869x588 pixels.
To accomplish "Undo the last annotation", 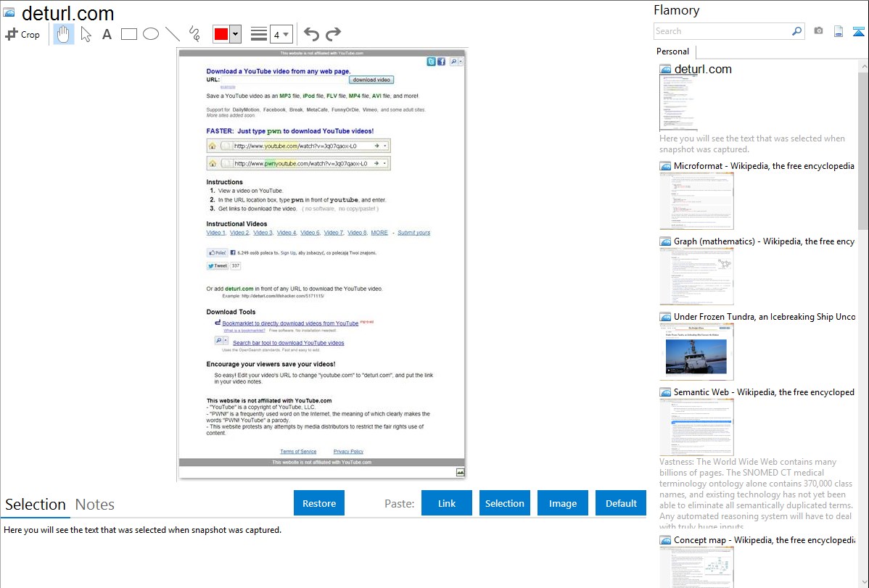I will [x=311, y=34].
